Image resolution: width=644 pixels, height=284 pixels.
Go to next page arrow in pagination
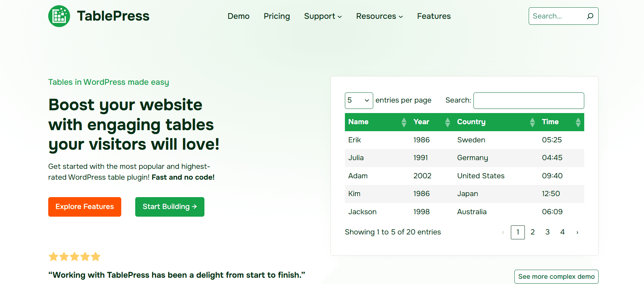(577, 232)
